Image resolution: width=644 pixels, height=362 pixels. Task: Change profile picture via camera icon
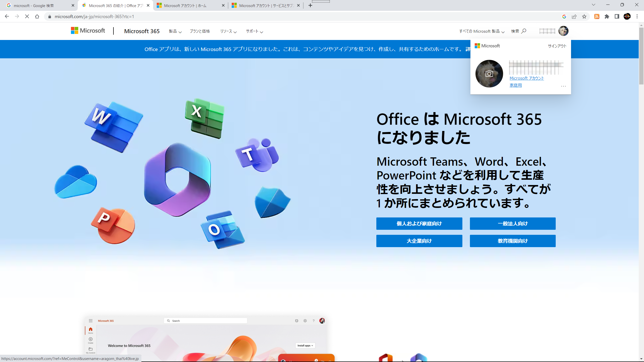pos(489,74)
